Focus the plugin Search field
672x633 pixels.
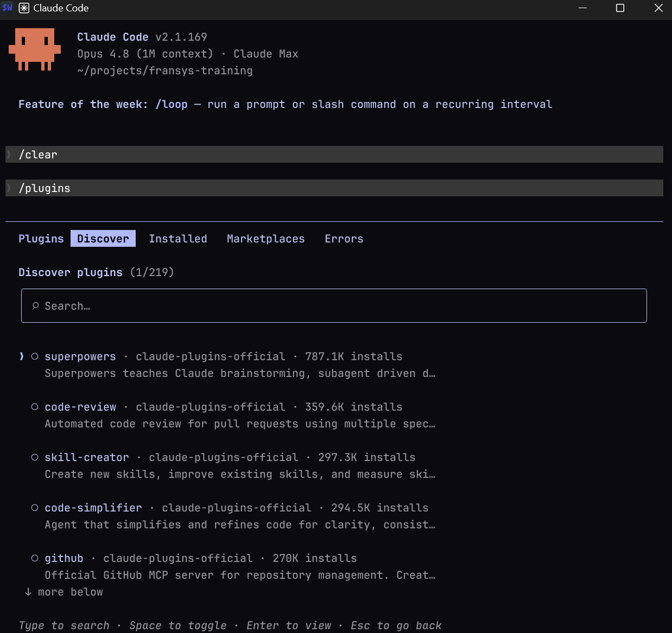334,306
